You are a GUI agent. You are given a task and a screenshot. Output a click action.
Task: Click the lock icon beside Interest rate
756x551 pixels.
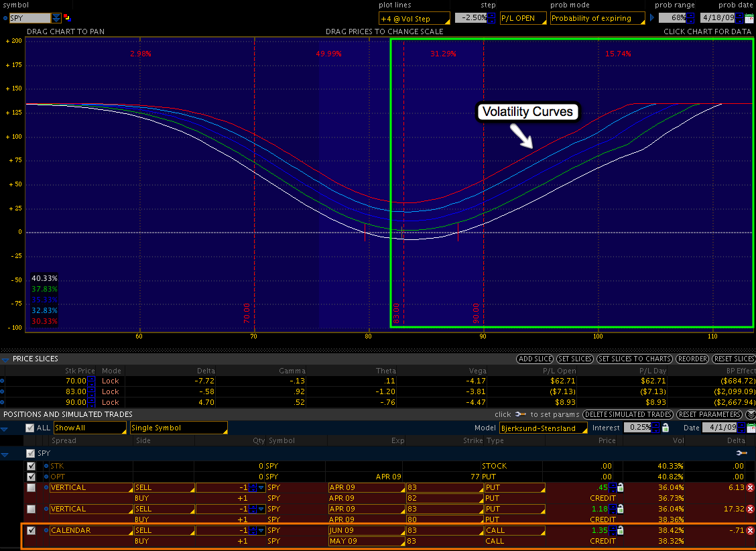coord(665,428)
